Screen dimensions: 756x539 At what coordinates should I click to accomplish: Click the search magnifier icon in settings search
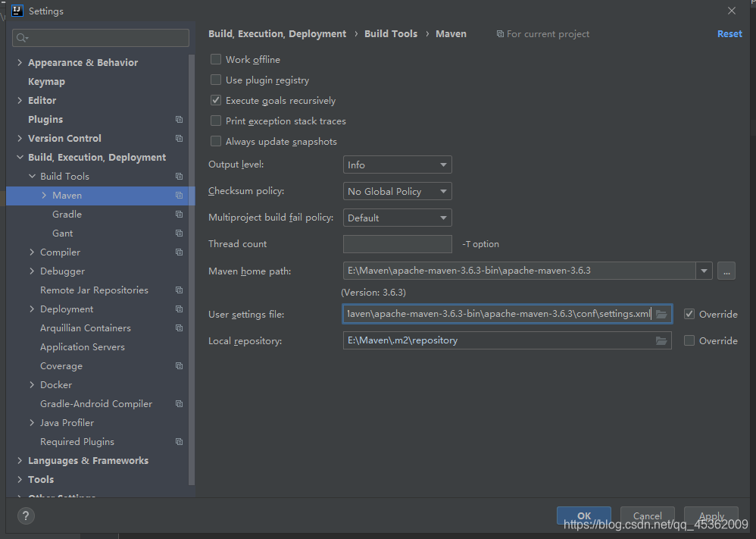[x=22, y=38]
